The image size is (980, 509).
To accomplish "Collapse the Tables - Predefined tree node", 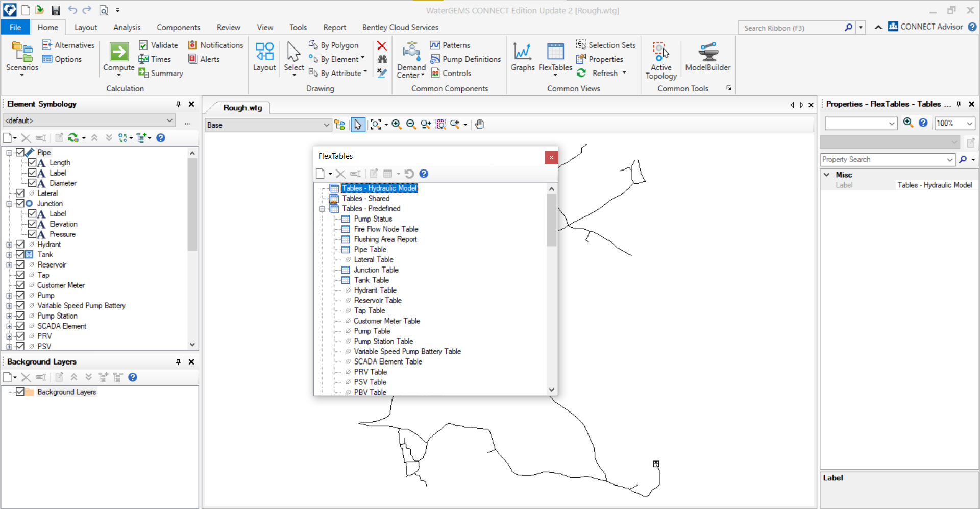I will tap(322, 209).
